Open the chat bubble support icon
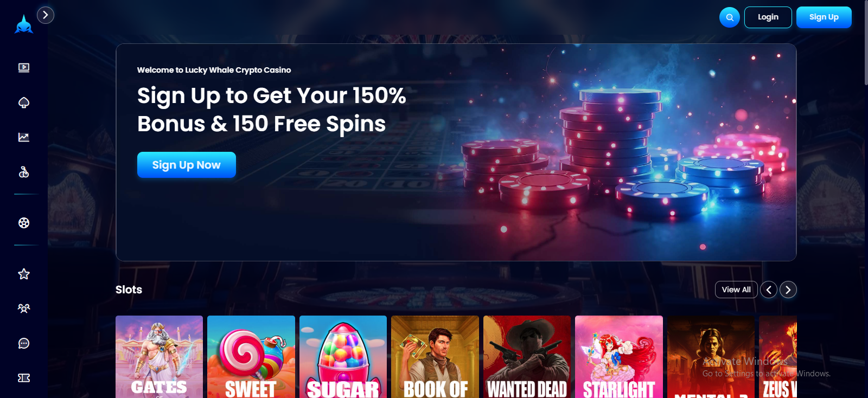Image resolution: width=868 pixels, height=398 pixels. [x=24, y=343]
